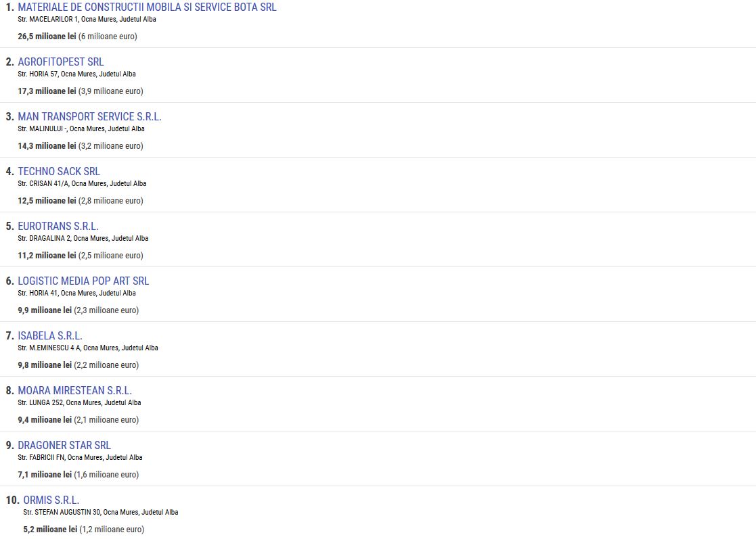The height and width of the screenshot is (539, 756).
Task: Click the (2,5 milioane euro) amount
Action: (x=111, y=256)
